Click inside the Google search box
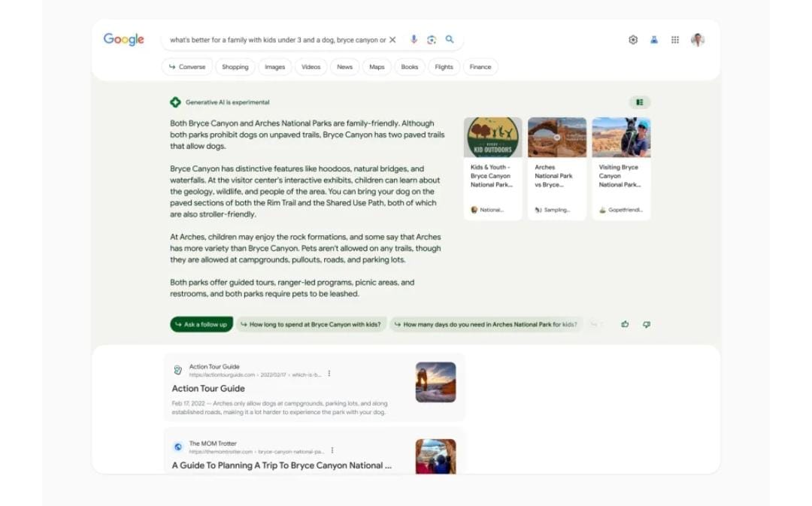Viewport: 812px width, 506px height. 277,40
